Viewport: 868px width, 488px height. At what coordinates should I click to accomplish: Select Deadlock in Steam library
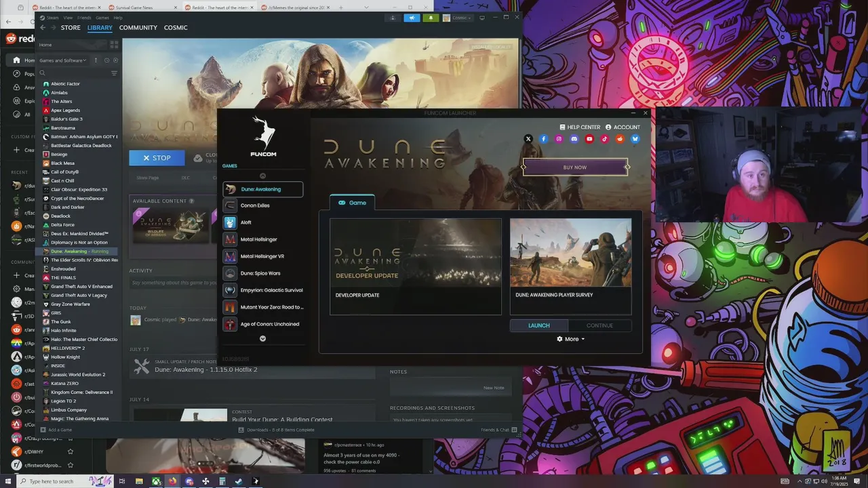[60, 216]
